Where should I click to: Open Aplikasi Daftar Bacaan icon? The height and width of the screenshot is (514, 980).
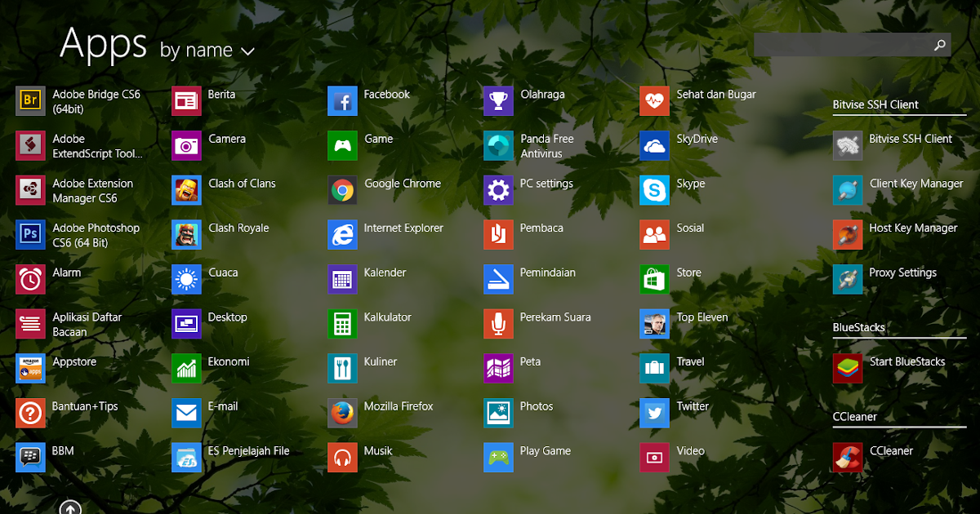click(x=30, y=324)
